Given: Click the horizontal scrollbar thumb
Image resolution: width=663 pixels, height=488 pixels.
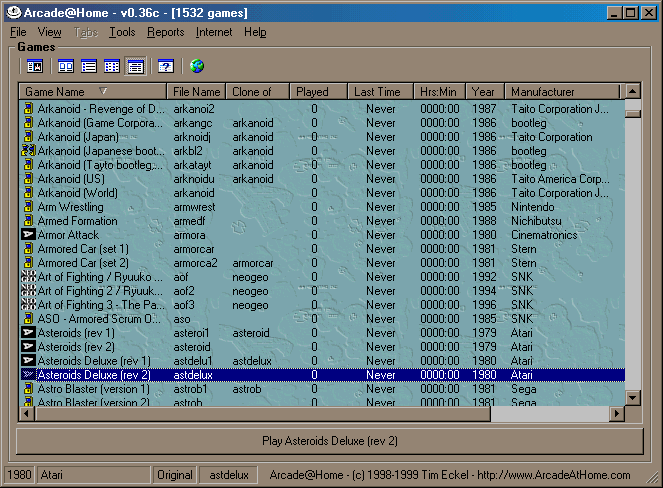Looking at the screenshot, I should point(263,413).
